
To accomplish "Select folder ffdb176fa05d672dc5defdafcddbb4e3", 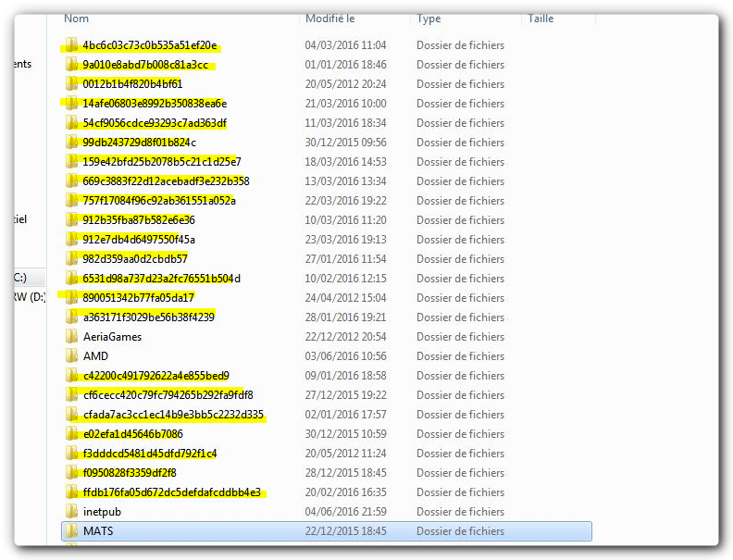I will (x=171, y=492).
